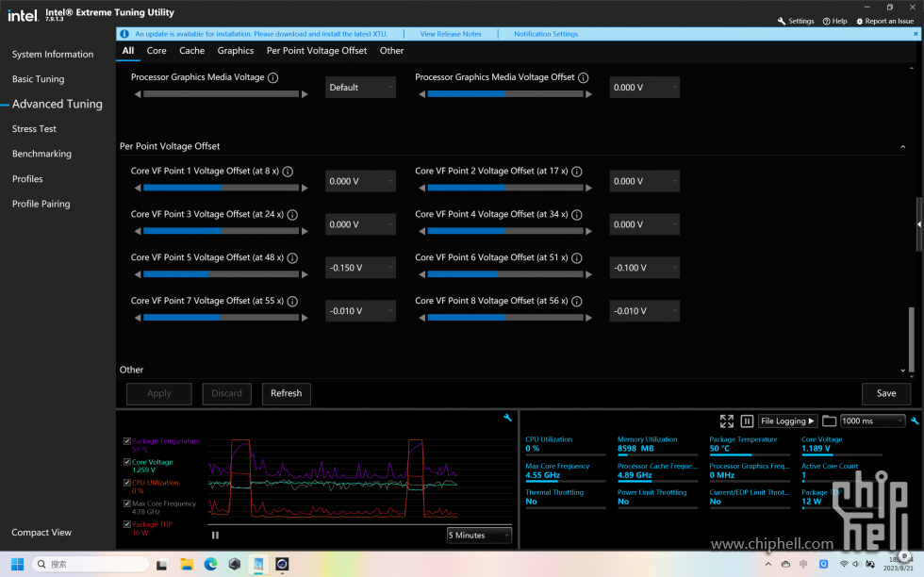This screenshot has height=577, width=924.
Task: Click the Report an Issue bug icon
Action: (x=860, y=22)
